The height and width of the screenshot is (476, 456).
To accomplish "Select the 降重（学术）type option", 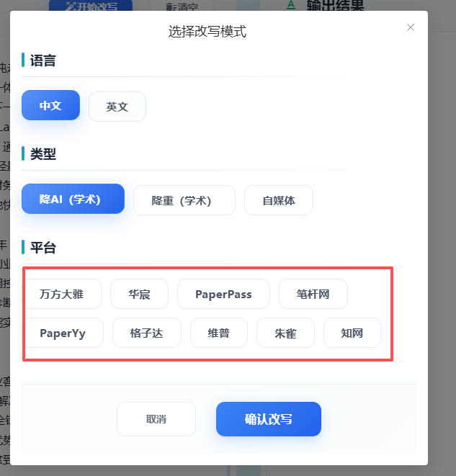I will click(x=184, y=200).
